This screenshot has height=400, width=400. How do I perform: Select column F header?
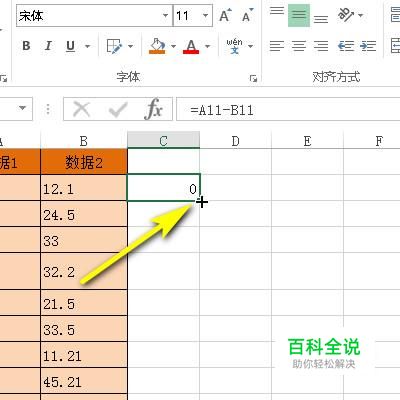pos(372,141)
